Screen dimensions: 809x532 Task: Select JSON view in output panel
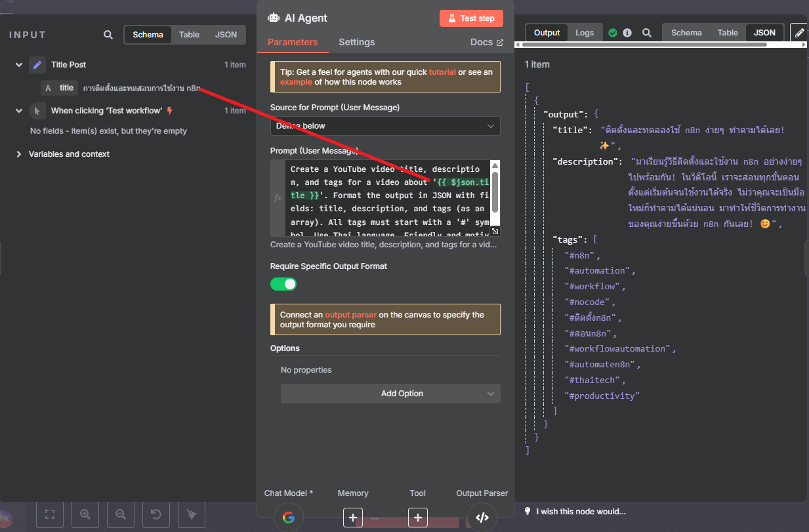click(x=764, y=33)
